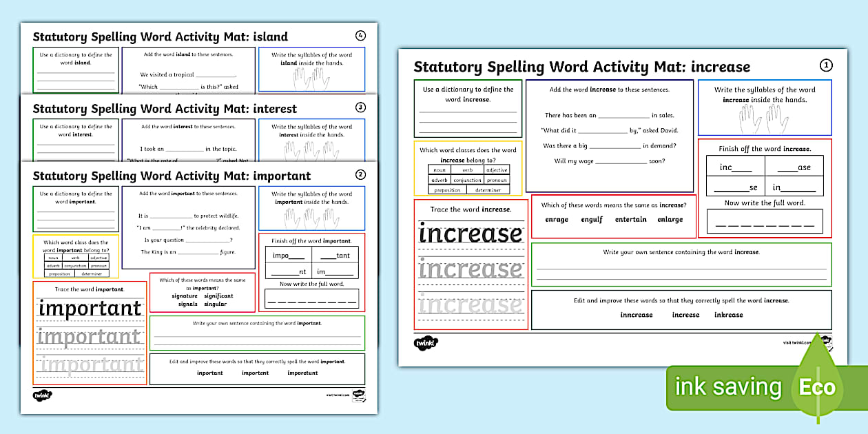Click the green Eco leaf icon

click(x=817, y=385)
